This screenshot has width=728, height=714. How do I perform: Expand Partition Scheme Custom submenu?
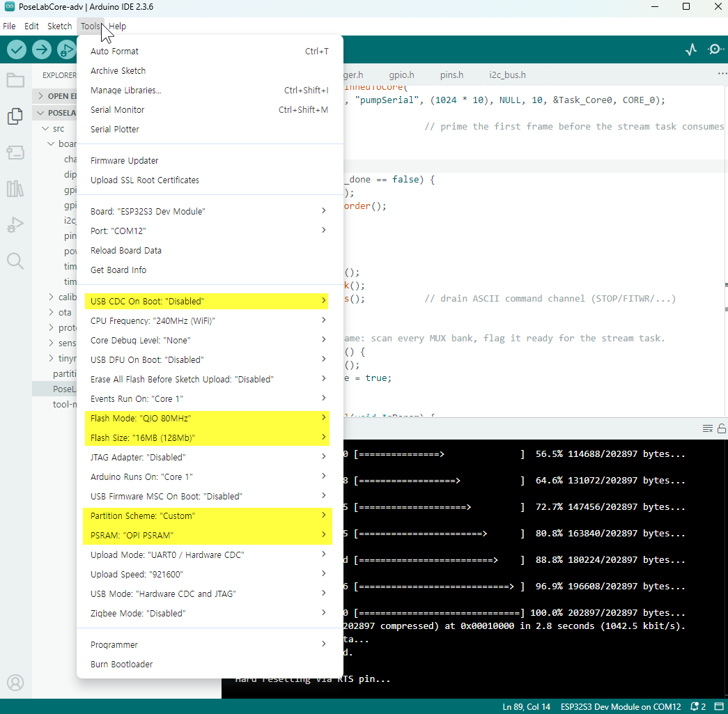210,515
